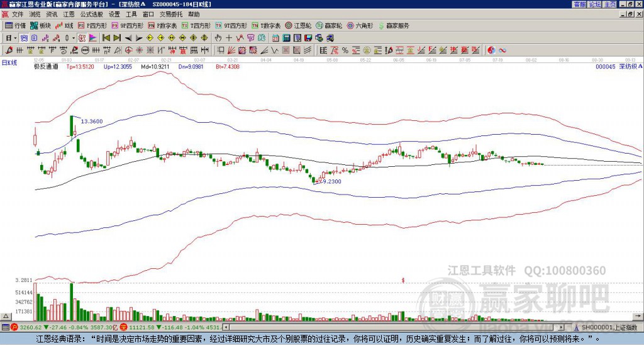This screenshot has height=345, width=644.
Task: Click the Md=10.9211 value
Action: pos(155,67)
